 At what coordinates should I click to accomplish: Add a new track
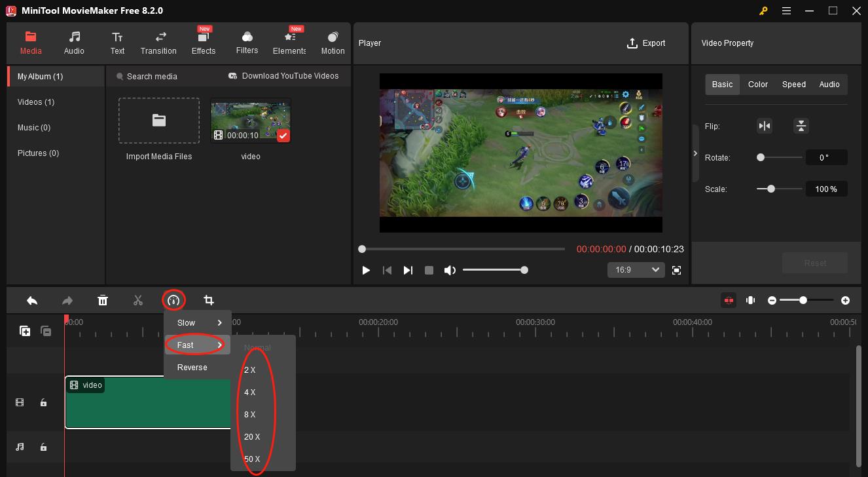click(x=25, y=331)
